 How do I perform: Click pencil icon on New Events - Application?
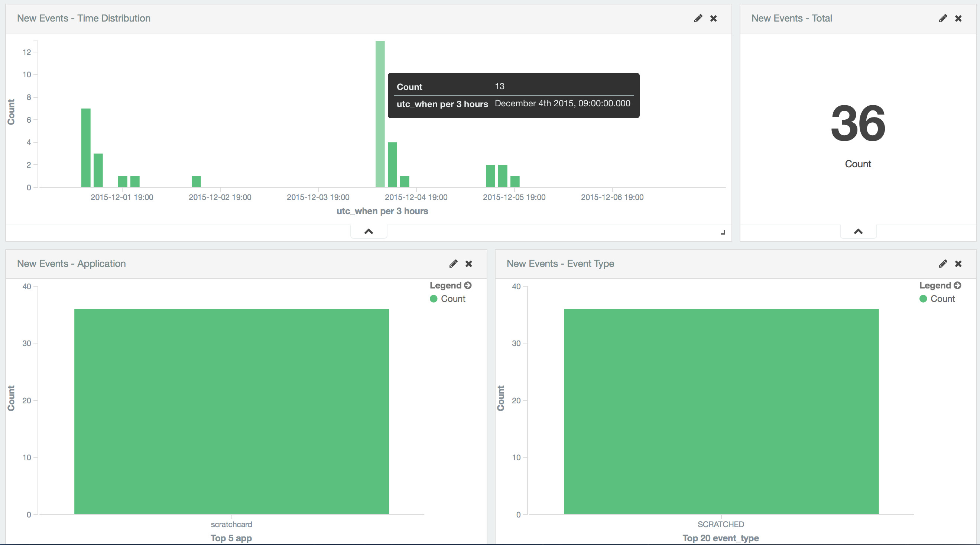click(453, 264)
